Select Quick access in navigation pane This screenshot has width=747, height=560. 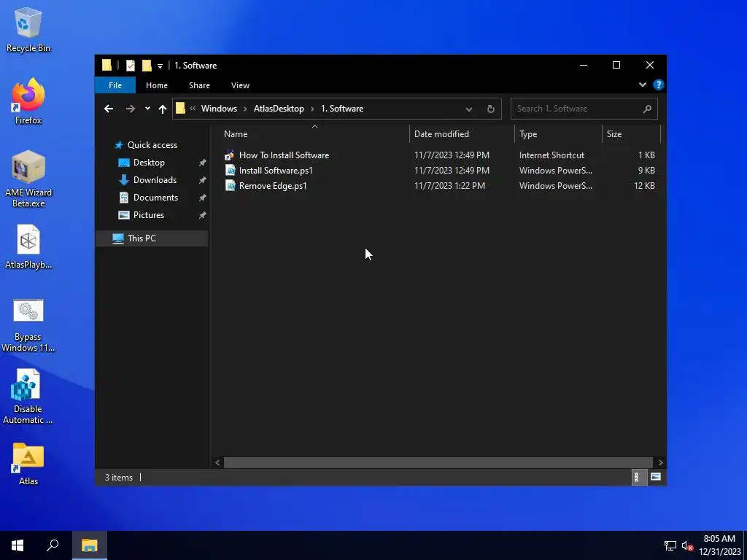tap(152, 145)
